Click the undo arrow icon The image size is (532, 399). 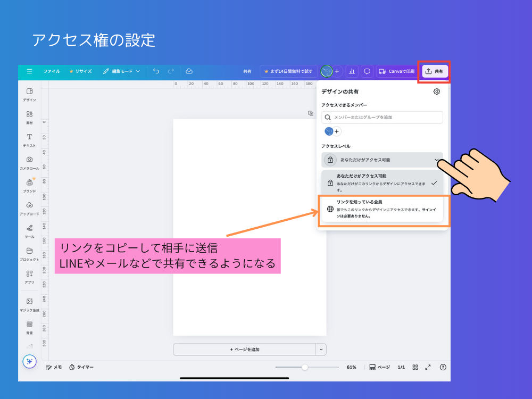(156, 71)
